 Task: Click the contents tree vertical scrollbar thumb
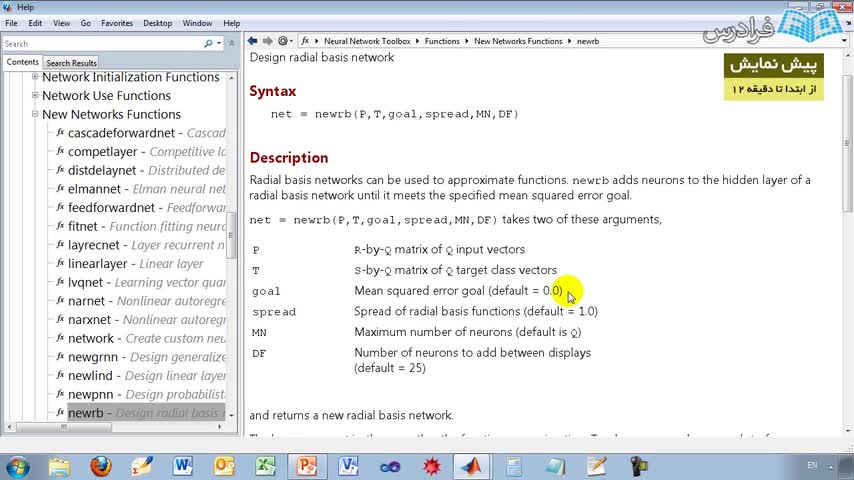[x=231, y=235]
